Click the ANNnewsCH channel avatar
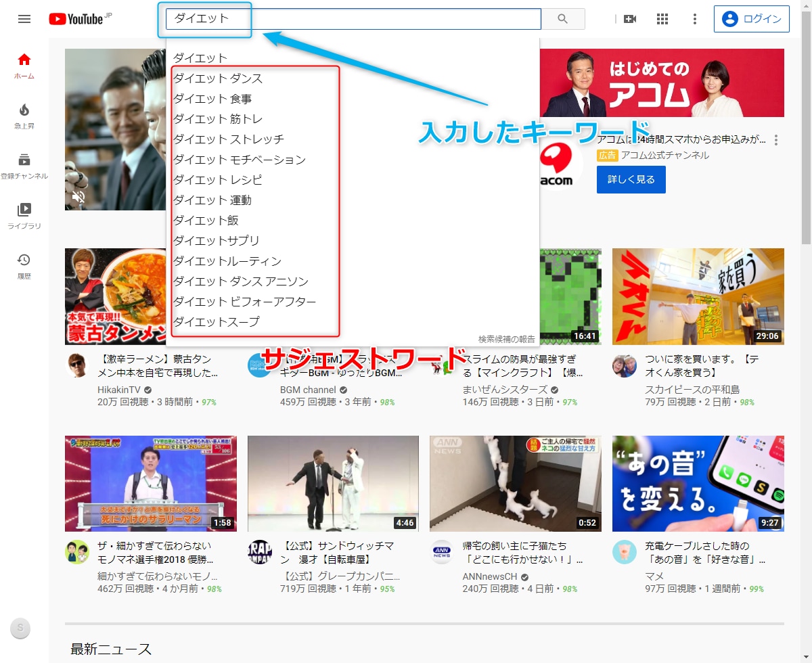Screen dimensions: 812x663 (442, 552)
